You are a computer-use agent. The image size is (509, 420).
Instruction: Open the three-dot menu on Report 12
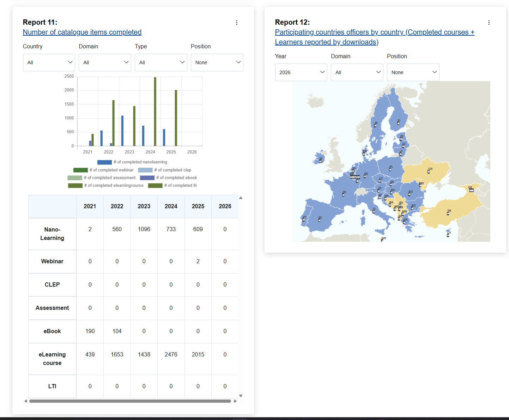pyautogui.click(x=489, y=22)
